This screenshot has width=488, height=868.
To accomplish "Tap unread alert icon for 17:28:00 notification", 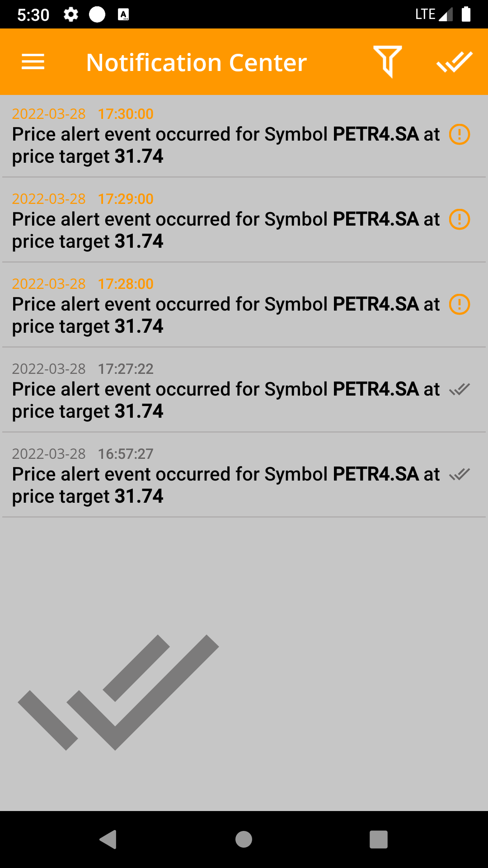I will [459, 304].
